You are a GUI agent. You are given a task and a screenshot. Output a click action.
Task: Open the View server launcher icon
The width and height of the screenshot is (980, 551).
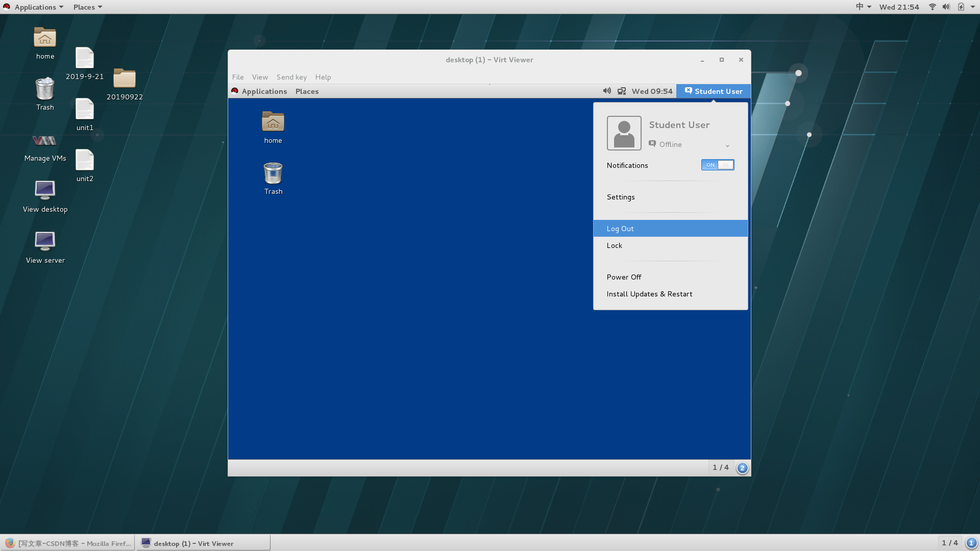click(45, 241)
